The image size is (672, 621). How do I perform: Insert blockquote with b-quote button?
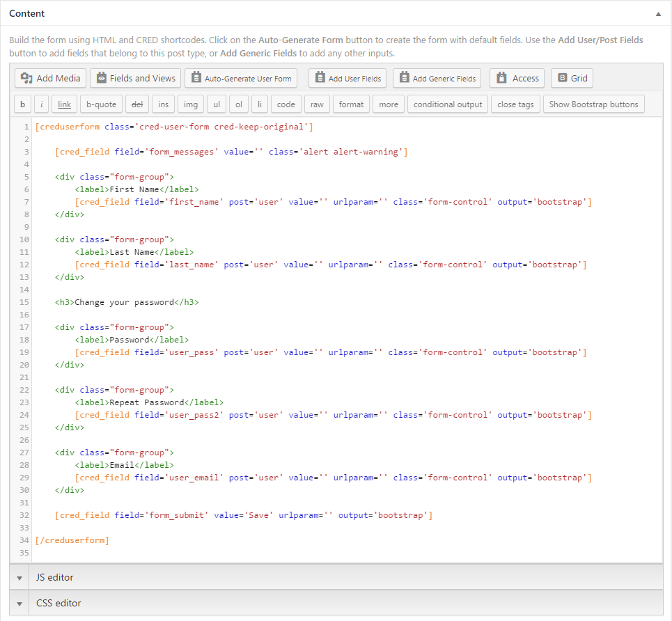(x=101, y=104)
